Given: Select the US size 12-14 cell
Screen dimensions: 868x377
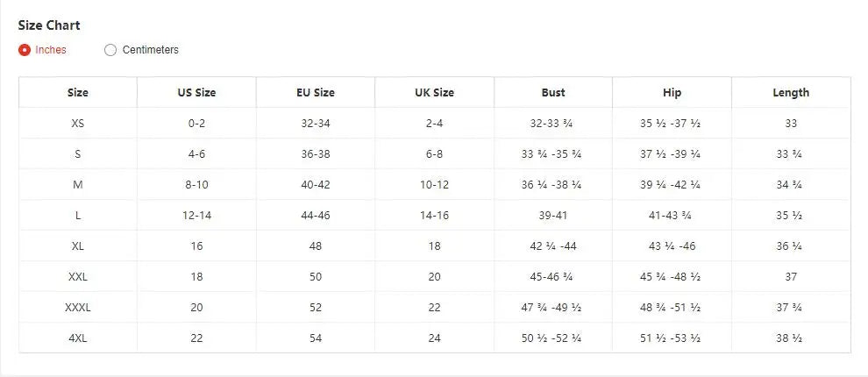Looking at the screenshot, I should click(196, 216).
